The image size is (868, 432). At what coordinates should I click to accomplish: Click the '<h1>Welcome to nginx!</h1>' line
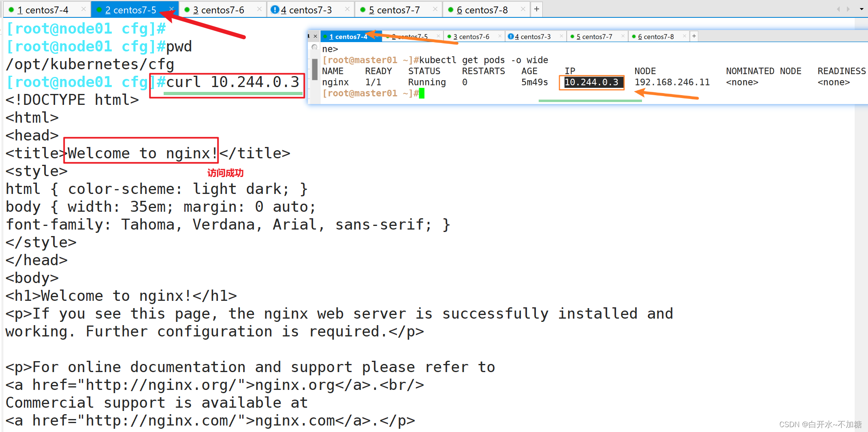point(121,296)
